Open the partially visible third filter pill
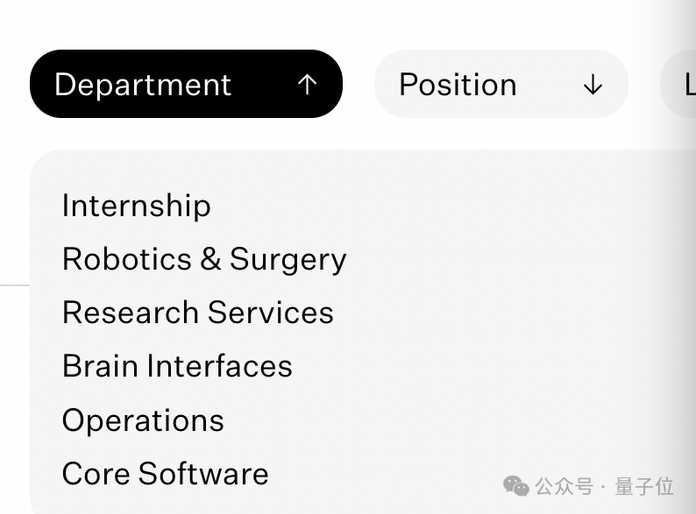This screenshot has height=514, width=696. [682, 84]
